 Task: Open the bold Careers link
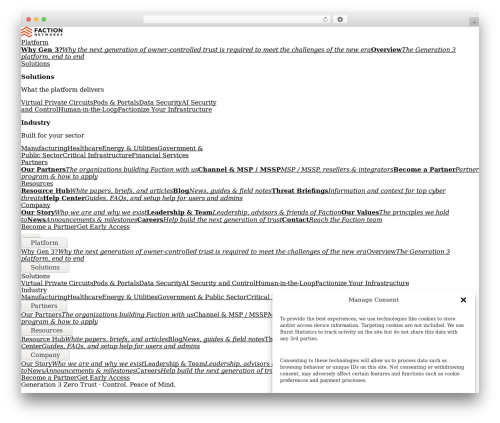pyautogui.click(x=150, y=220)
